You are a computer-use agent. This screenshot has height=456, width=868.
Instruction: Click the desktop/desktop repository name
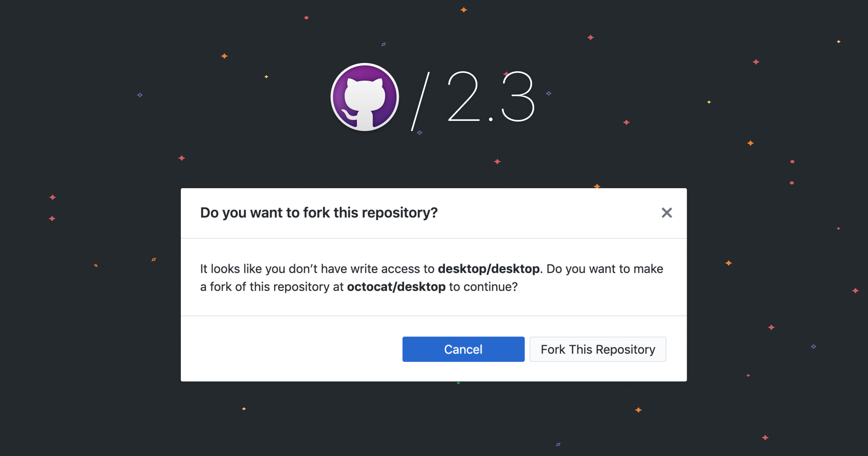pos(489,269)
